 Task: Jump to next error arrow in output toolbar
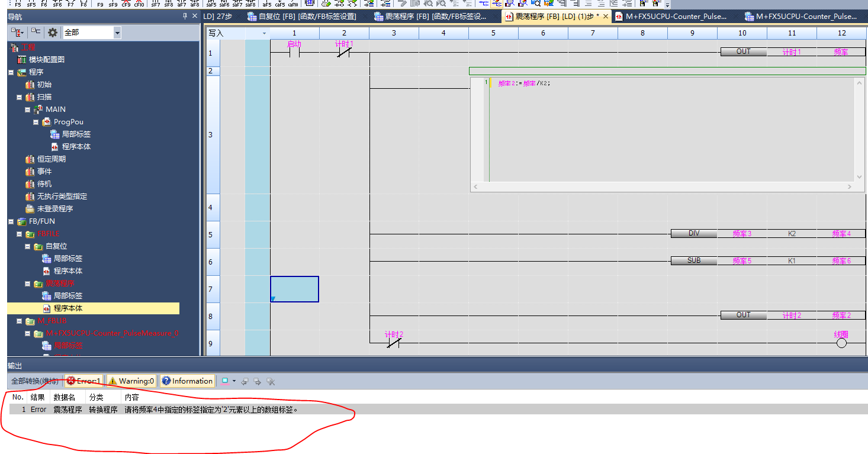[257, 381]
